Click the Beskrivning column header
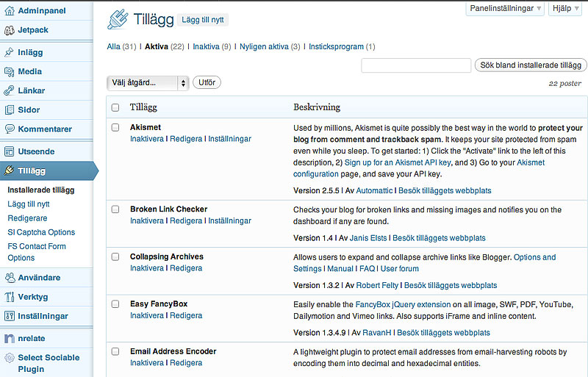This screenshot has height=377, width=588. (x=317, y=107)
